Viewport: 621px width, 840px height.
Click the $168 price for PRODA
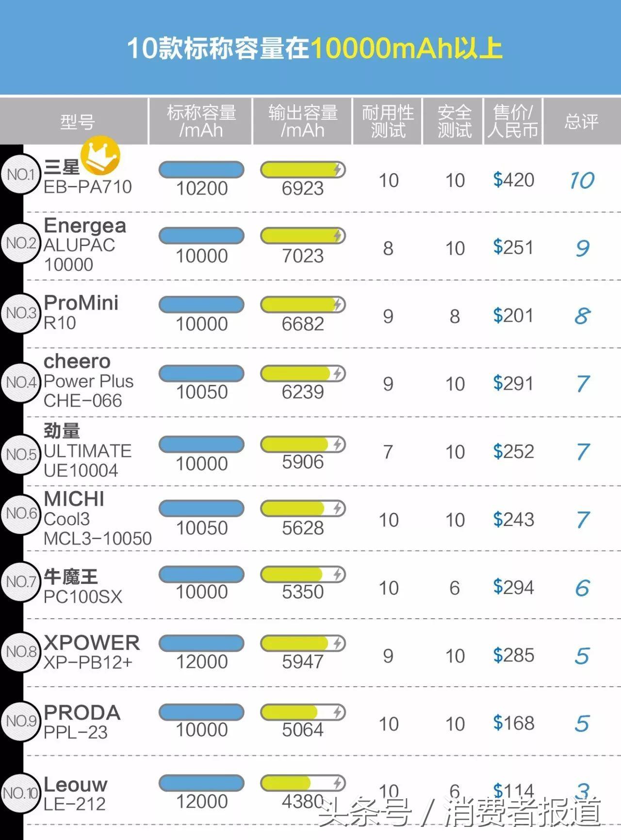(513, 723)
